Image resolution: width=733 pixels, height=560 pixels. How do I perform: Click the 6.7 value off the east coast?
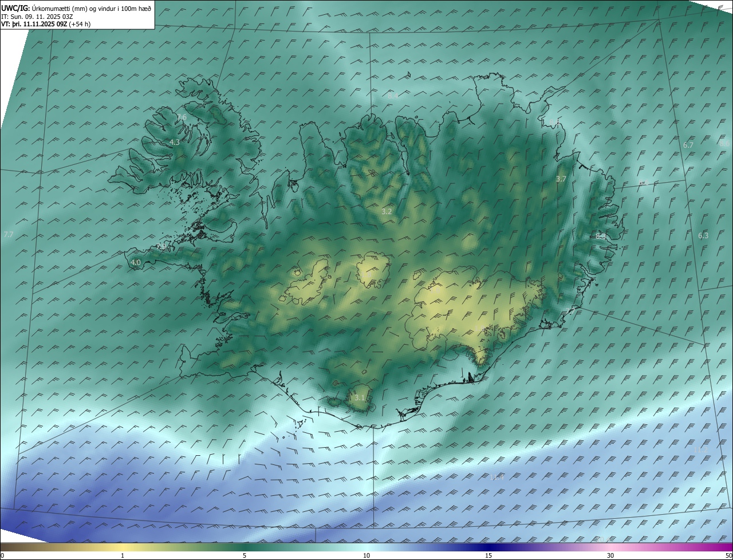tap(688, 145)
